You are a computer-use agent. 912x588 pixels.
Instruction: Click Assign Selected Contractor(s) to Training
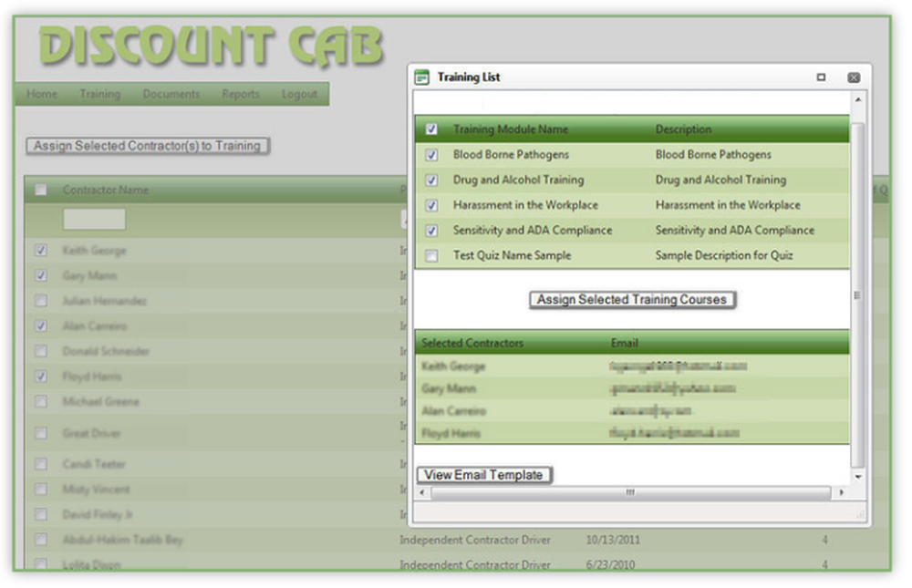[147, 146]
